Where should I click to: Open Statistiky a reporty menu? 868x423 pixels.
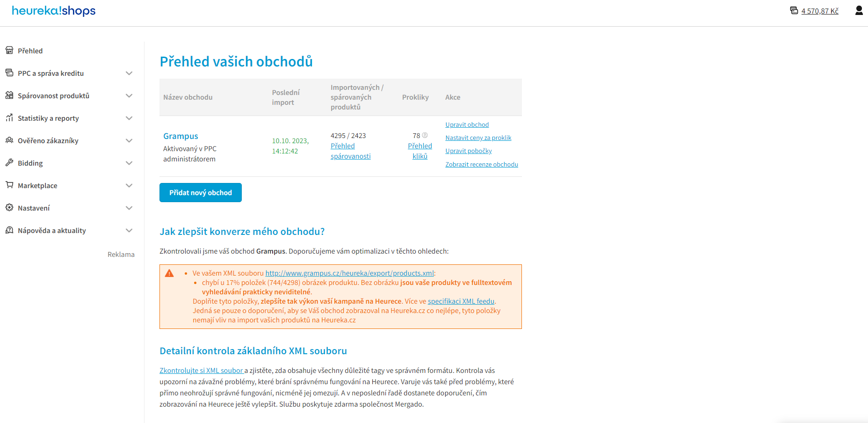48,118
